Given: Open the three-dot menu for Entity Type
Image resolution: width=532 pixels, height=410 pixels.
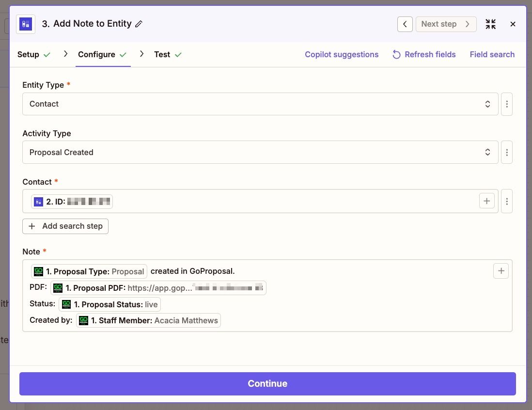Looking at the screenshot, I should tap(506, 104).
